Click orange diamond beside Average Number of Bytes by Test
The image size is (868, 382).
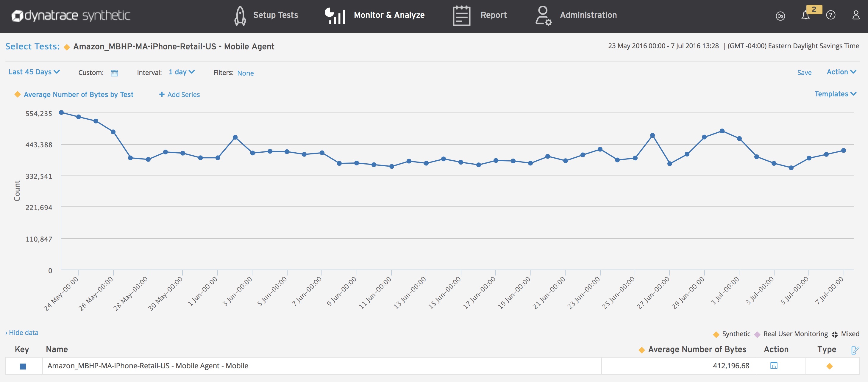click(18, 94)
